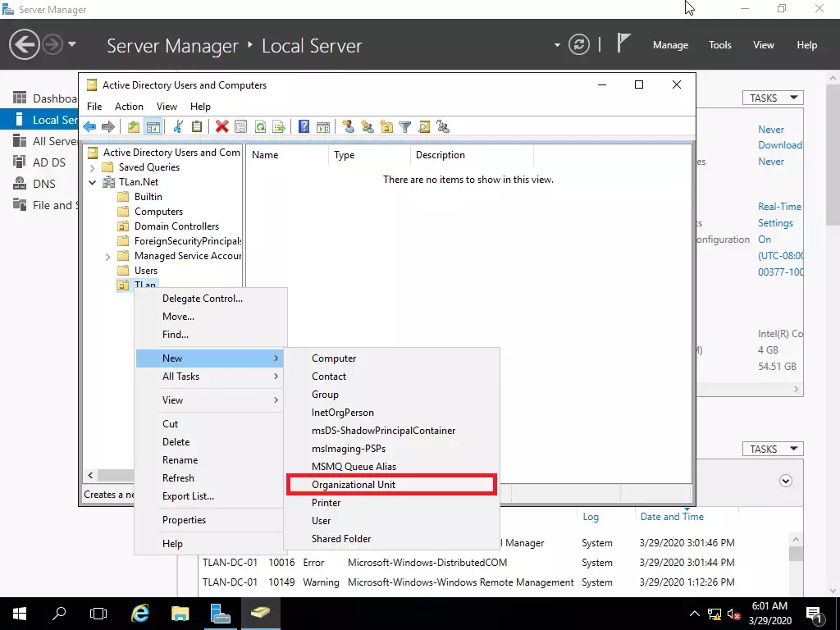Click the green Refresh toolbar icon
Viewport: 840px width, 630px height.
[260, 126]
